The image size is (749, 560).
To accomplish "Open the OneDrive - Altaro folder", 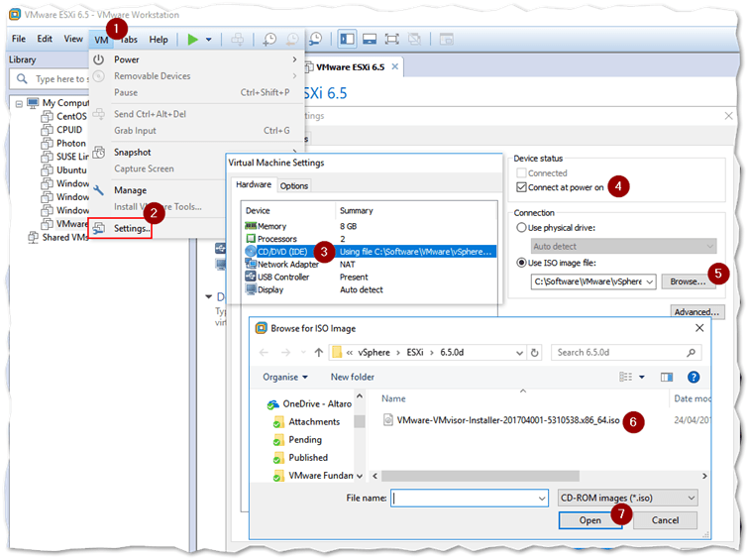I will pos(309,404).
